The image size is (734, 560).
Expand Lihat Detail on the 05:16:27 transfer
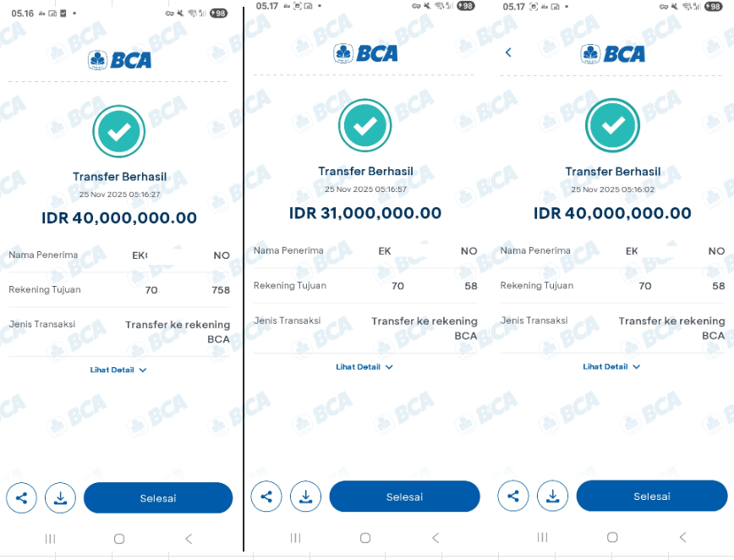tap(119, 370)
